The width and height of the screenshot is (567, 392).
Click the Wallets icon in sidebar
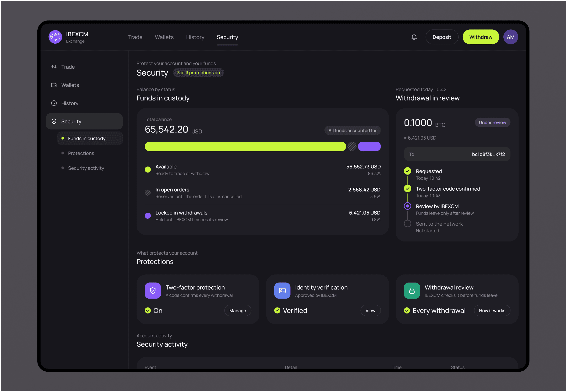click(x=54, y=85)
